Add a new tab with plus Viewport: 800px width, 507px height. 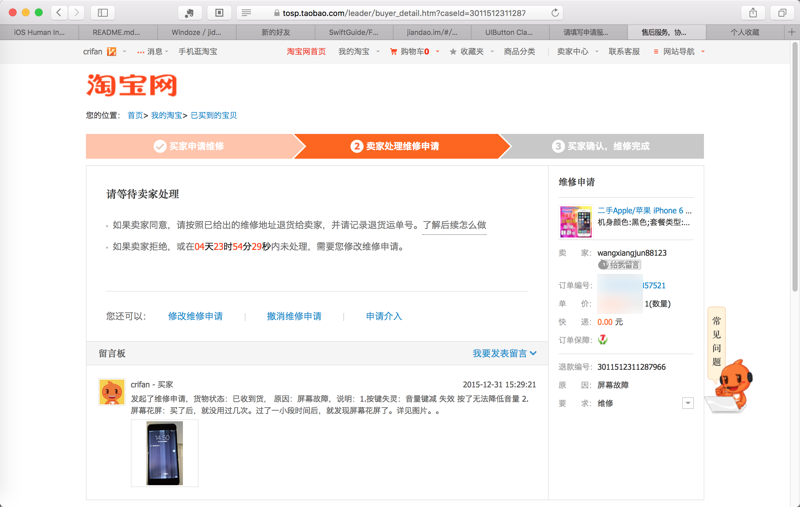point(791,32)
